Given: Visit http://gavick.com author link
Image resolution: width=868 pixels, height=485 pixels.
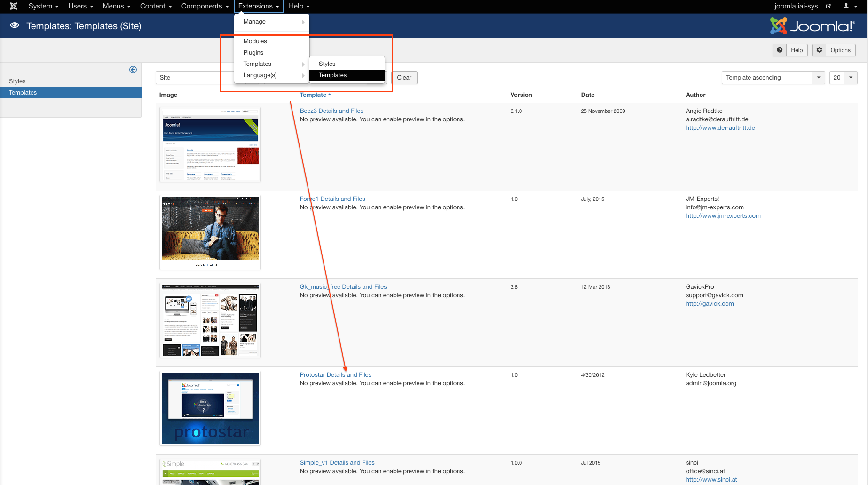Looking at the screenshot, I should 710,304.
